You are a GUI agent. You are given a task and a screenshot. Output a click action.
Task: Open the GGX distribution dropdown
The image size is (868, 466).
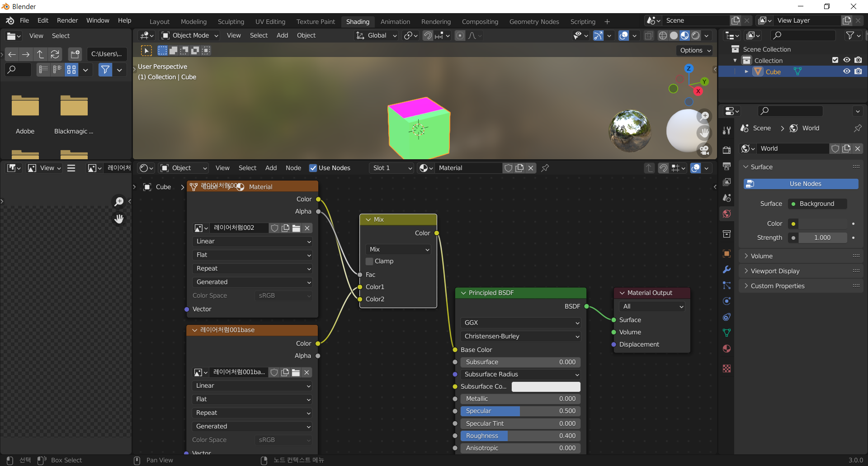[x=520, y=323]
